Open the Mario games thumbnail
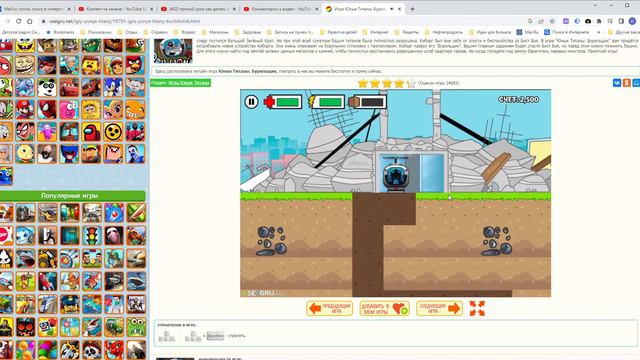Viewport: 640px width, 360px height. 25,109
